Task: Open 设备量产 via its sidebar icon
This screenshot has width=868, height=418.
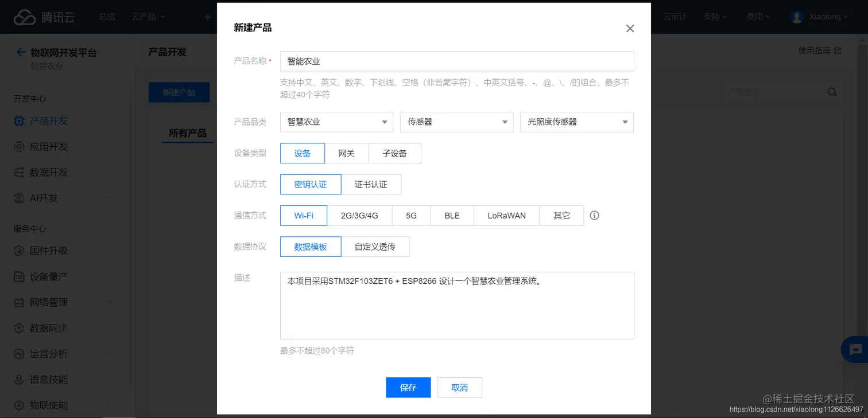Action: click(19, 276)
